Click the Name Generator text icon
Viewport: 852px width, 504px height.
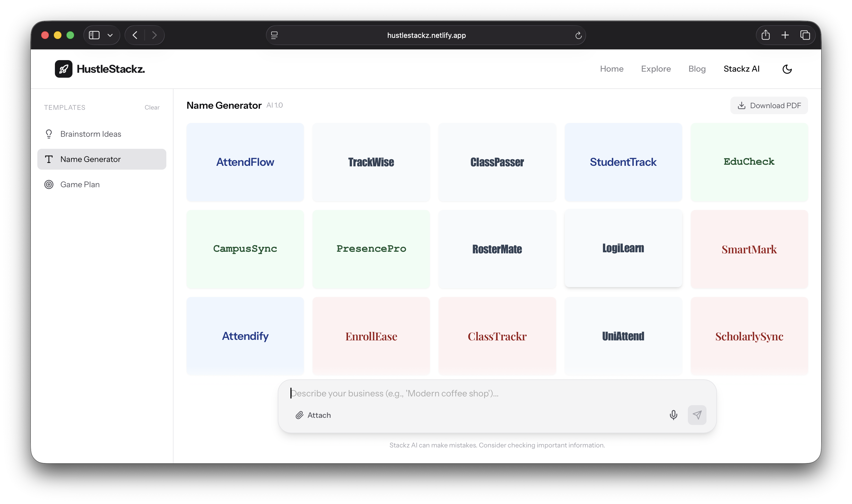click(x=49, y=159)
